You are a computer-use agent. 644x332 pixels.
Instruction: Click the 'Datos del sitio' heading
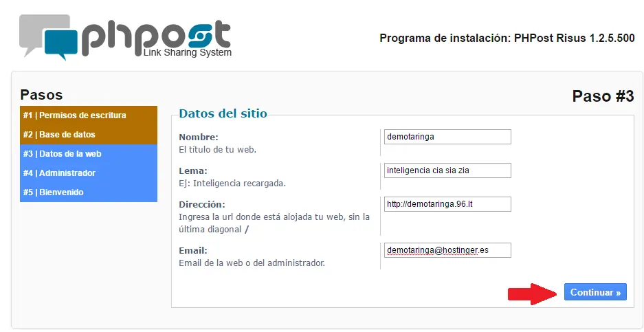[x=223, y=113]
